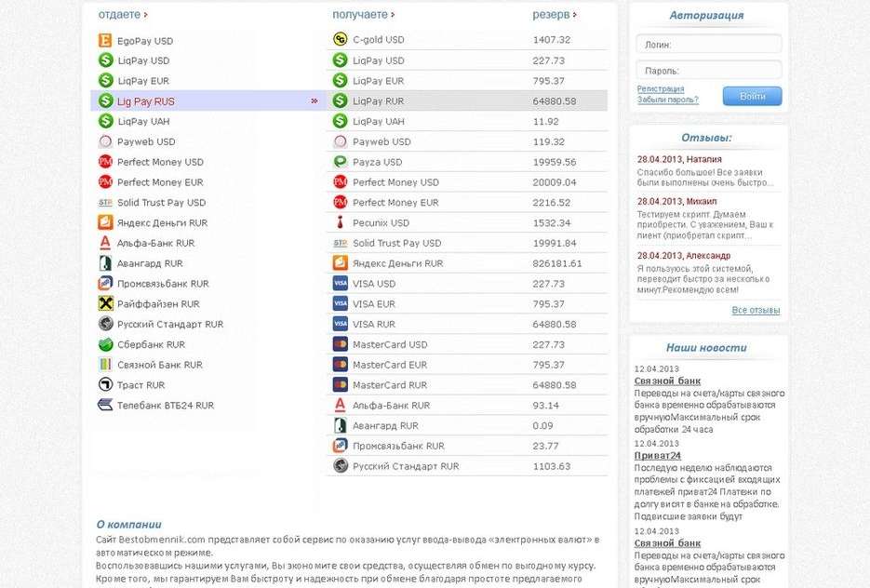870x588 pixels.
Task: Select Perfect Money USD in получаете list
Action: (467, 182)
